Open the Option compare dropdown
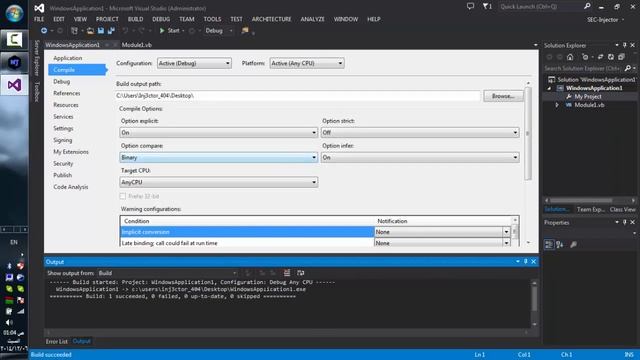 pyautogui.click(x=219, y=158)
